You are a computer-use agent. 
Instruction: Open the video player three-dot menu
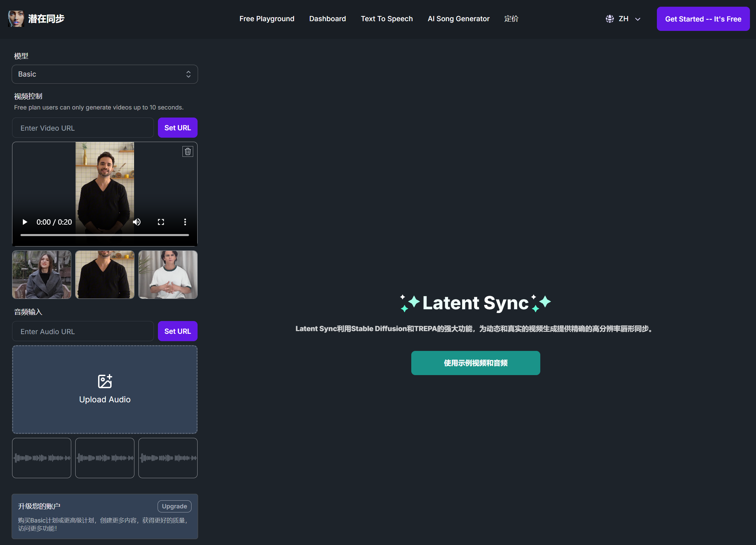click(x=185, y=222)
